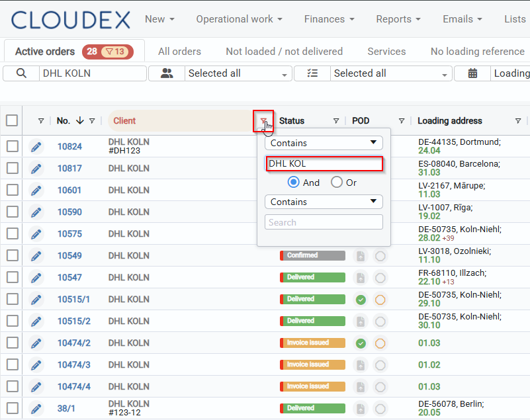The image size is (530, 420).
Task: Edit order 10474/4 with pencil
Action: pos(36,387)
